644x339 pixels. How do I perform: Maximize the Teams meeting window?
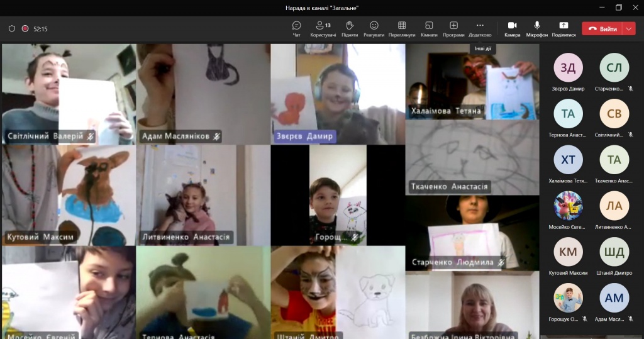[x=618, y=8]
